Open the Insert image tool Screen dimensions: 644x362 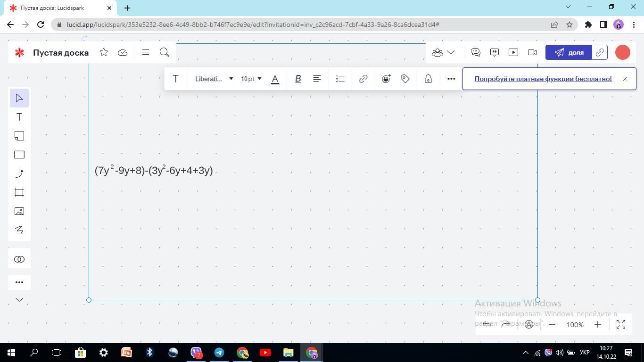click(x=19, y=211)
